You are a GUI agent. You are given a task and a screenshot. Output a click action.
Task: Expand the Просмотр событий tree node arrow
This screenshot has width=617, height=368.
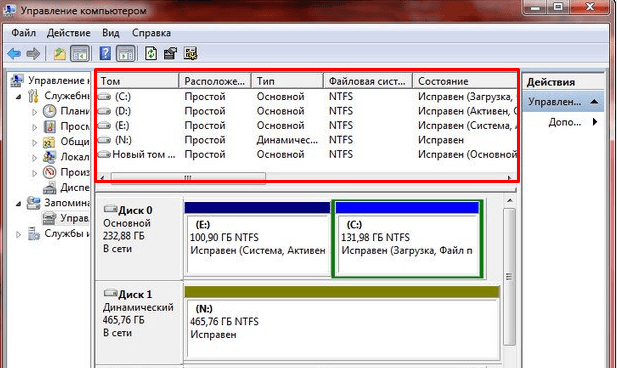[x=35, y=127]
